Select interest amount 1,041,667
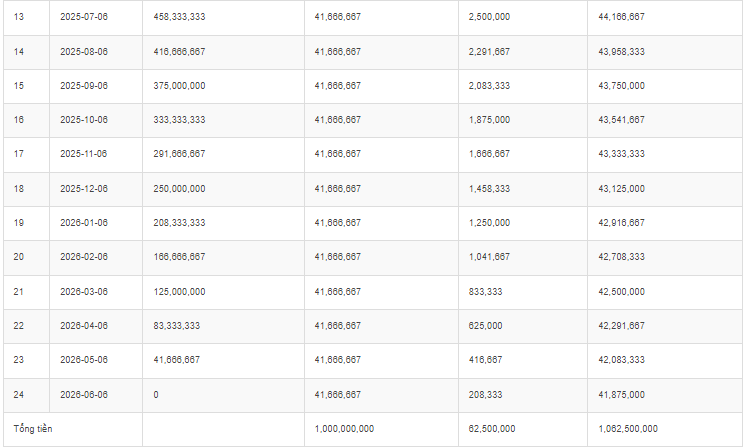Viewport: 745px width, 448px height. (489, 257)
